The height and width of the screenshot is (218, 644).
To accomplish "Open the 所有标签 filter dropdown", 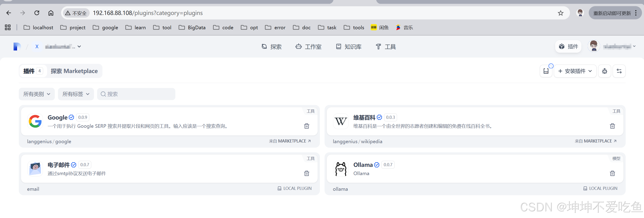I will 76,94.
